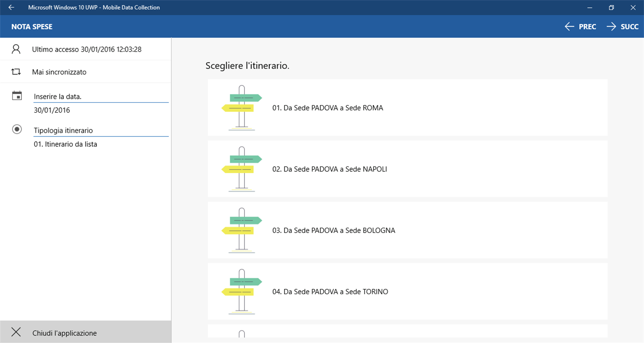
Task: Close the window using title bar X
Action: [x=633, y=8]
